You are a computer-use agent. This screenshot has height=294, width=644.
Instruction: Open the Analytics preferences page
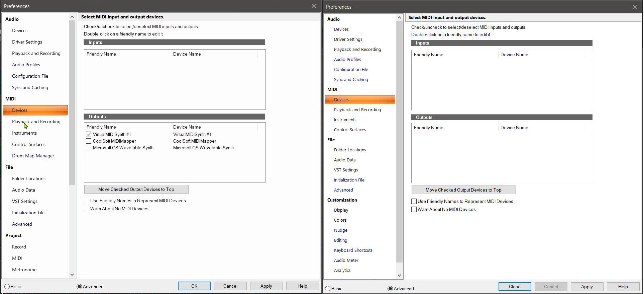click(342, 270)
